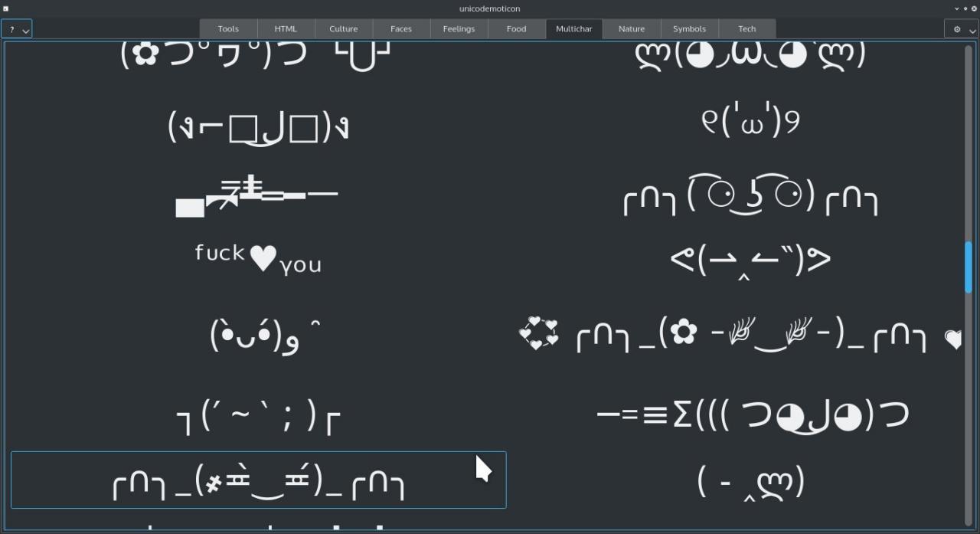
Task: Select the ( - ‸ლ) facepalm emoticon
Action: [x=751, y=482]
